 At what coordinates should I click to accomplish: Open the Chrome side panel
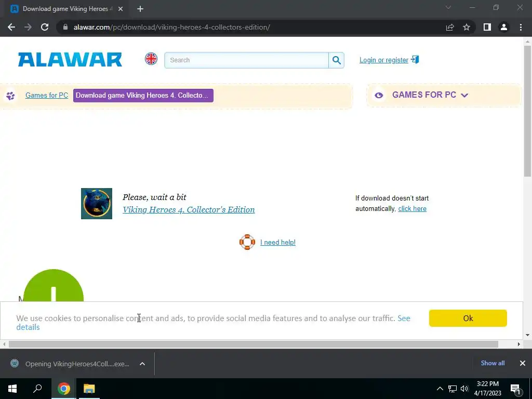487,27
